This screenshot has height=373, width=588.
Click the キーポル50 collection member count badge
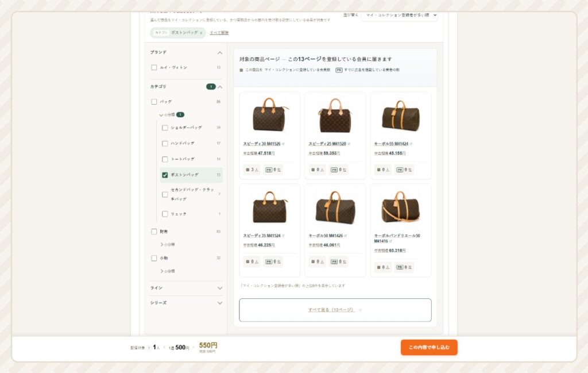coord(317,262)
